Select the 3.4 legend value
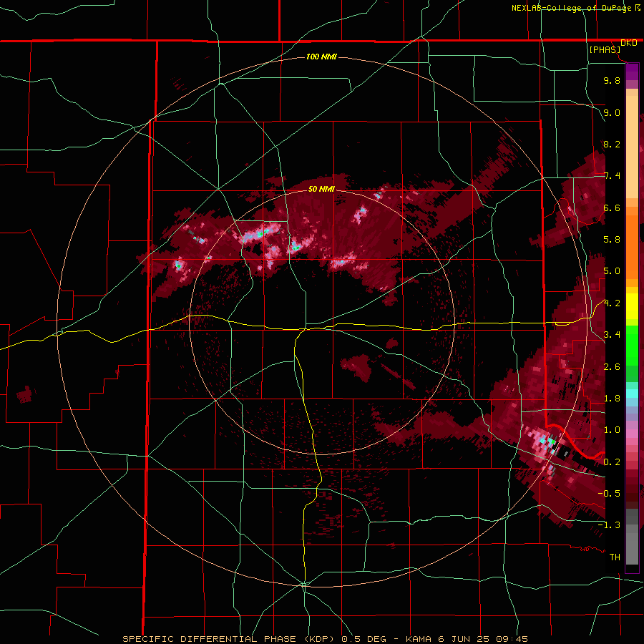The height and width of the screenshot is (644, 644). pyautogui.click(x=612, y=335)
